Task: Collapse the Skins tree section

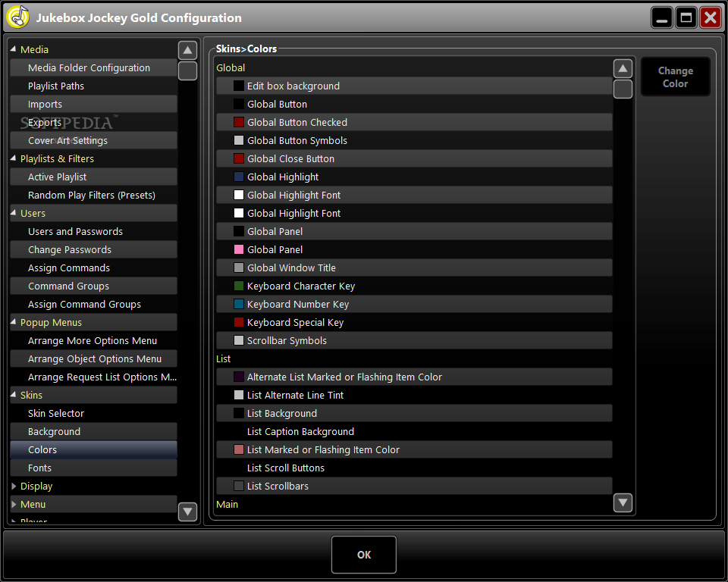Action: 14,395
